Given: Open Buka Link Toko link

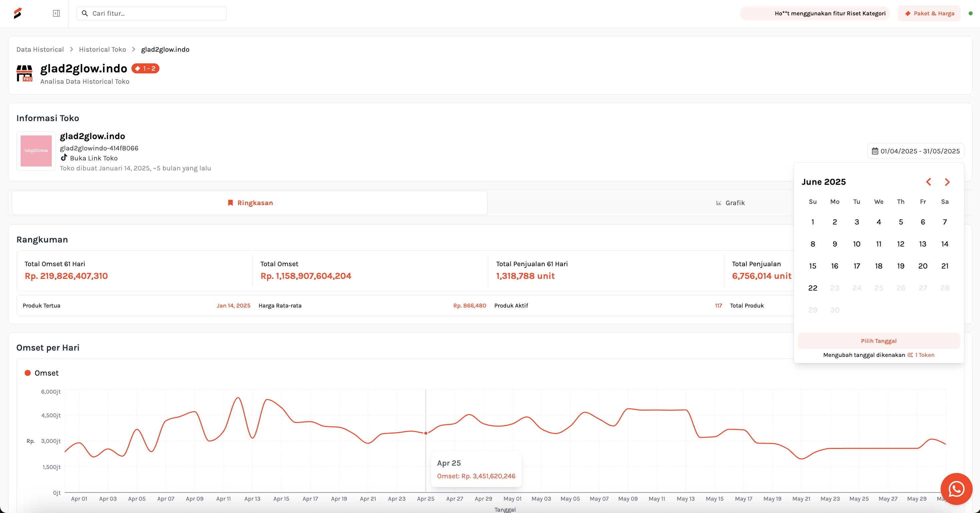Looking at the screenshot, I should click(94, 158).
